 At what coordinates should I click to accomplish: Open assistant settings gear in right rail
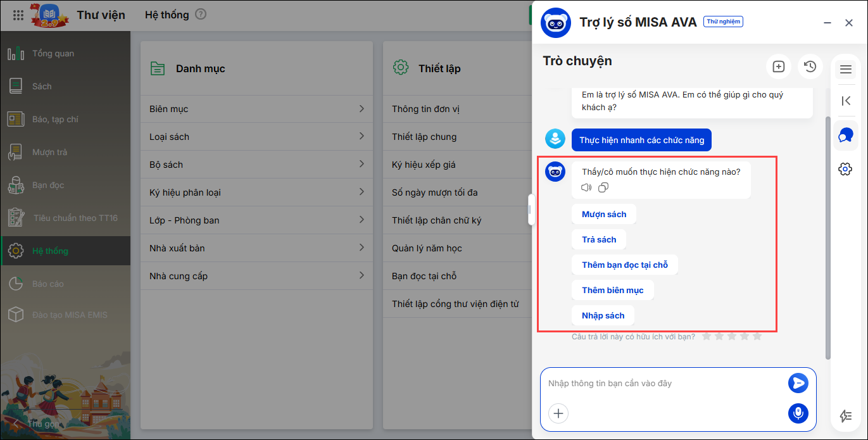(845, 169)
